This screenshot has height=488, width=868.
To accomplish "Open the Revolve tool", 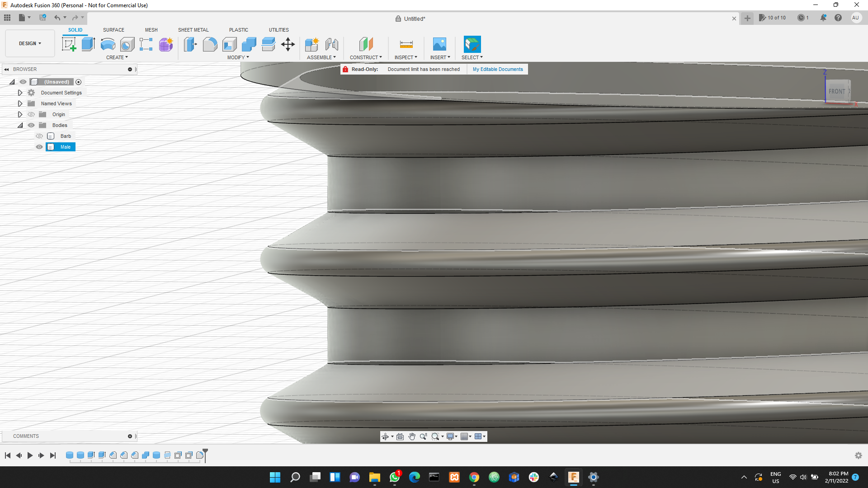I will 107,44.
